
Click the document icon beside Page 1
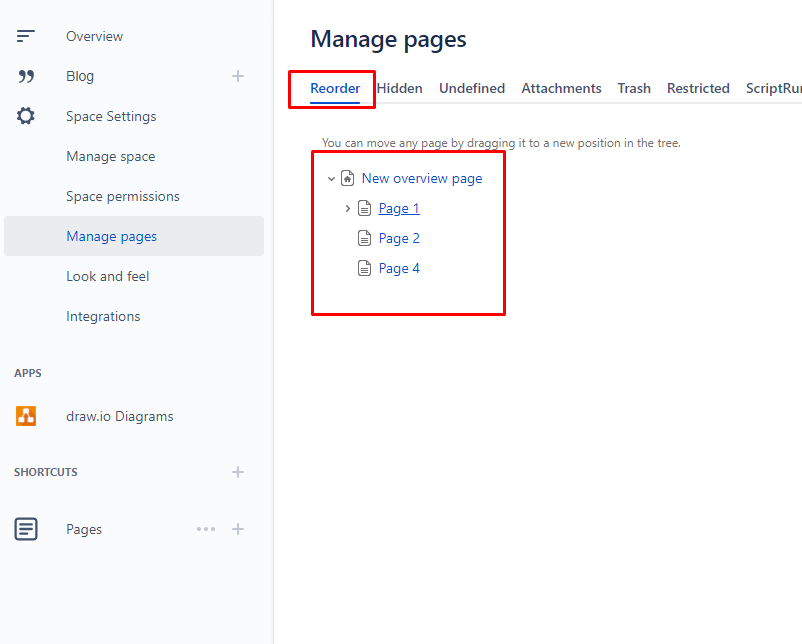click(x=365, y=208)
